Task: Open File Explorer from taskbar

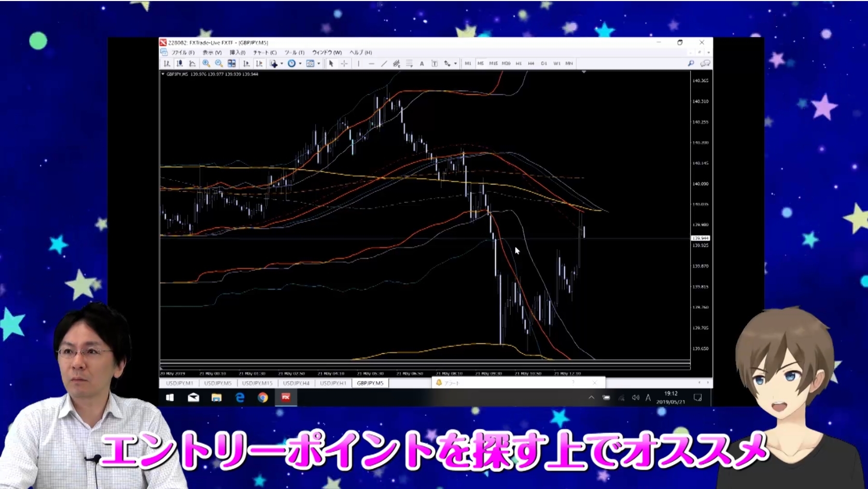Action: click(216, 397)
